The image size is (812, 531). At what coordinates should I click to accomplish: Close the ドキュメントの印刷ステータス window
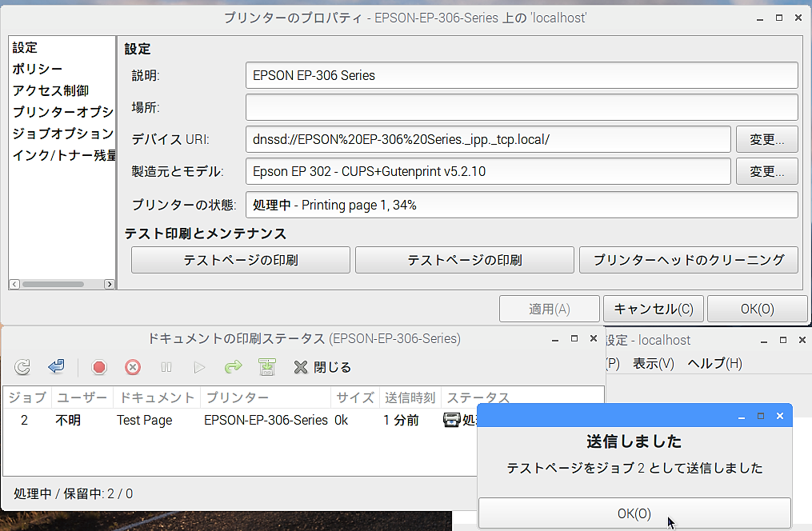click(x=594, y=338)
